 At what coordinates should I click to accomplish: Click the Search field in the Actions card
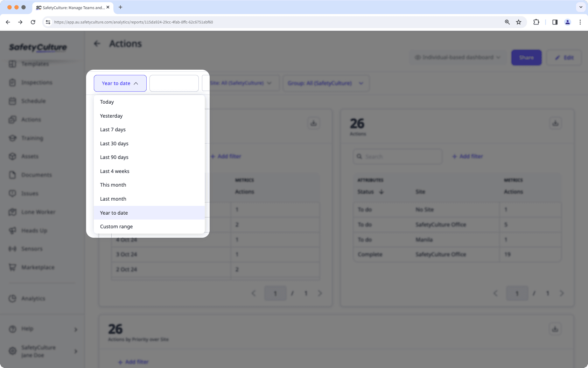(397, 157)
